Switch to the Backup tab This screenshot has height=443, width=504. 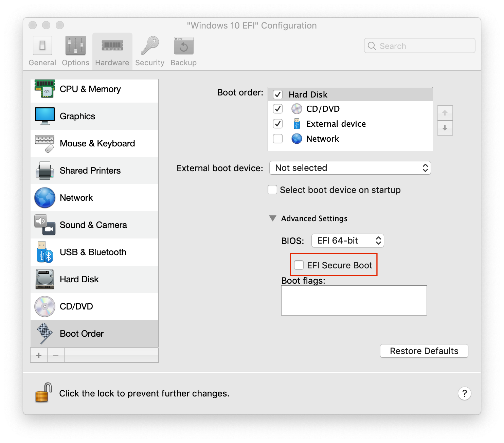click(x=184, y=52)
